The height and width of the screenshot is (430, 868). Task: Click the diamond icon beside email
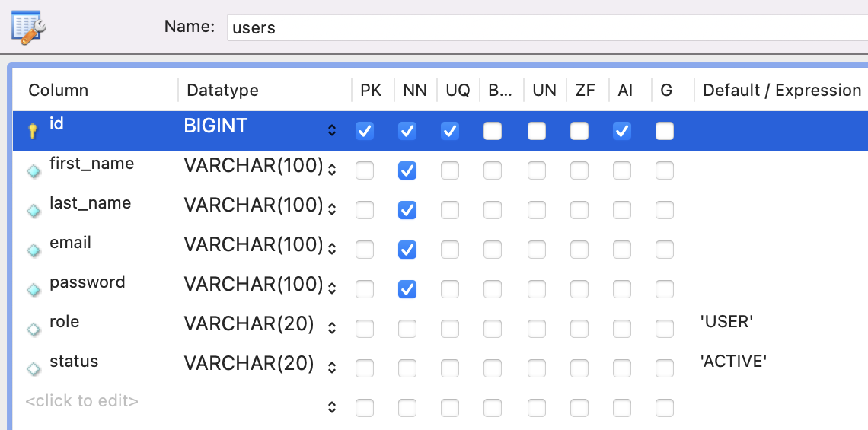click(34, 250)
